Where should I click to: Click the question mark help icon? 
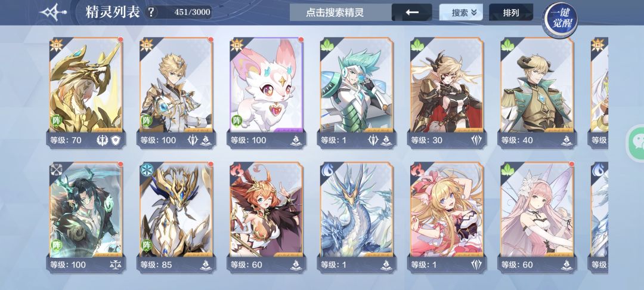[x=151, y=12]
